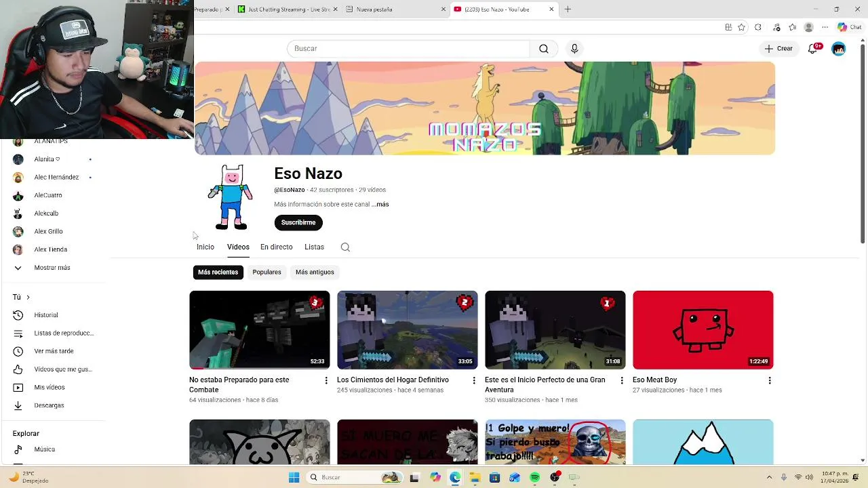Open Listas de reproducción in the sidebar

click(x=54, y=333)
